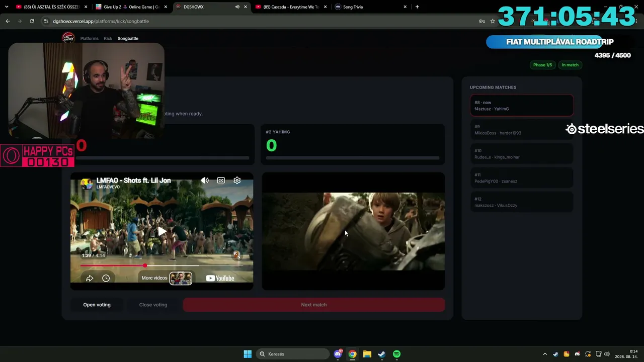
Task: Open the video on YouTube via logo
Action: [x=220, y=278]
